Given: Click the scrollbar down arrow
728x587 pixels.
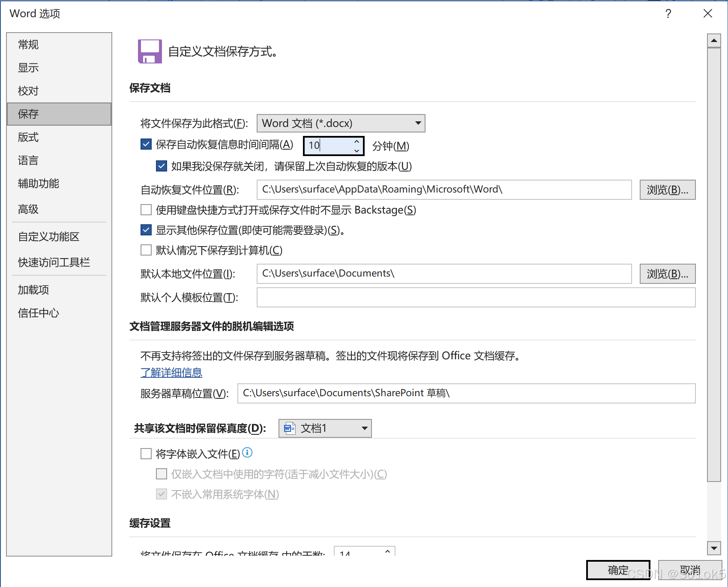Looking at the screenshot, I should pyautogui.click(x=714, y=548).
